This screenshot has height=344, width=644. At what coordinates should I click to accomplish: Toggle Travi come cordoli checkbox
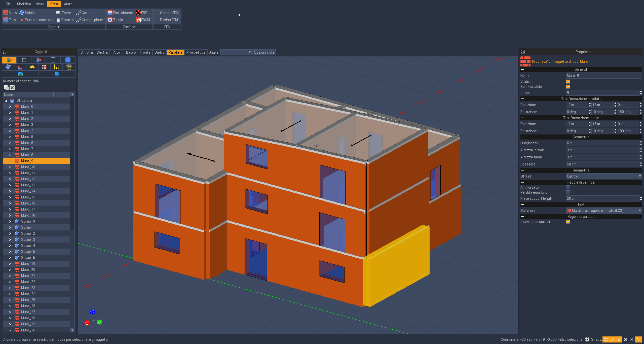pos(568,222)
